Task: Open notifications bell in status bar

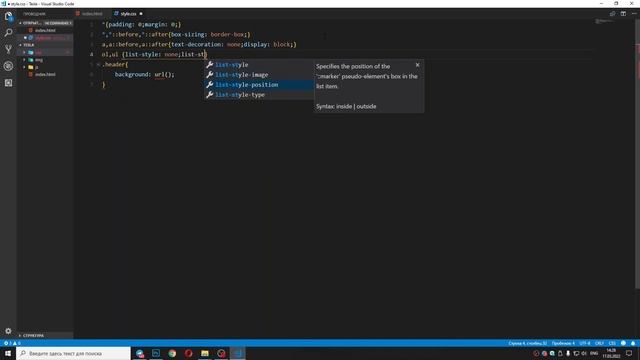Action: pyautogui.click(x=633, y=343)
